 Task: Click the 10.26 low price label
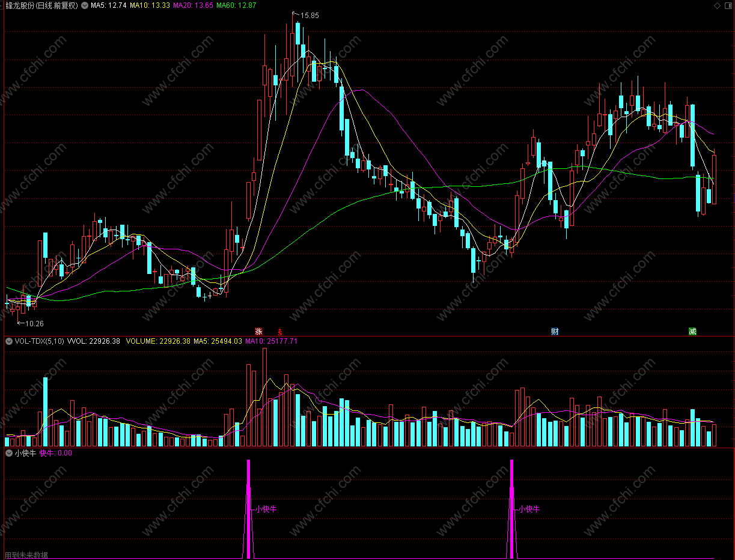(34, 323)
